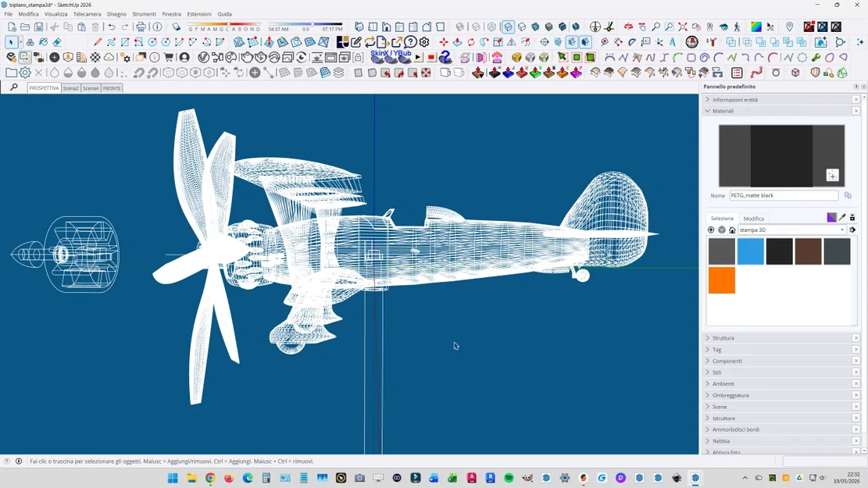Select the Rotate tool
The width and height of the screenshot is (868, 488).
coord(470,42)
